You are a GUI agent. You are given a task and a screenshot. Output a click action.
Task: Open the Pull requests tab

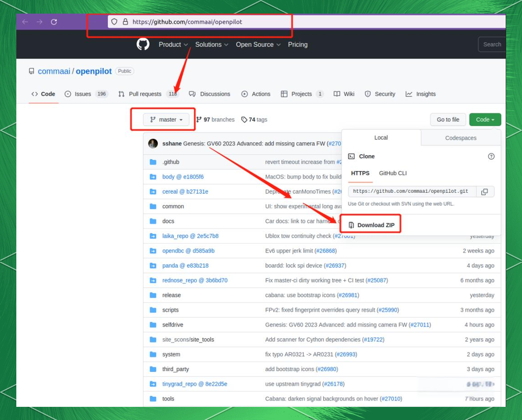pos(145,94)
